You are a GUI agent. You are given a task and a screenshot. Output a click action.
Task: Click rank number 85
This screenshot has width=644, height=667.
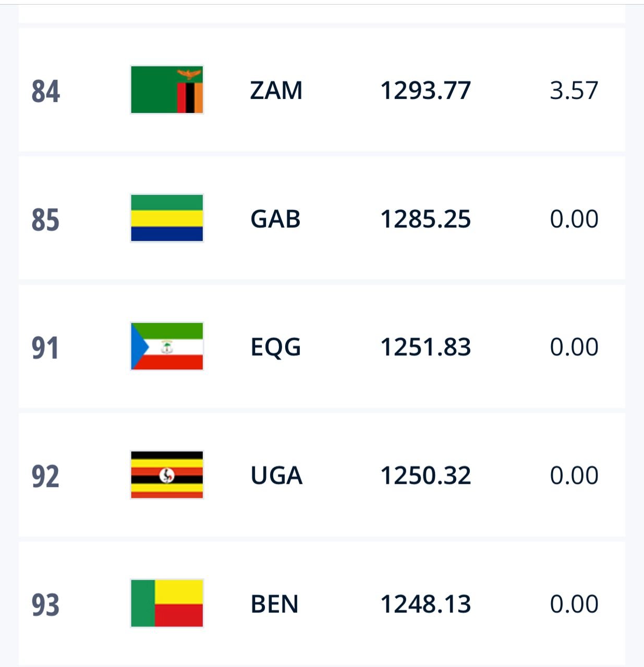pos(45,219)
